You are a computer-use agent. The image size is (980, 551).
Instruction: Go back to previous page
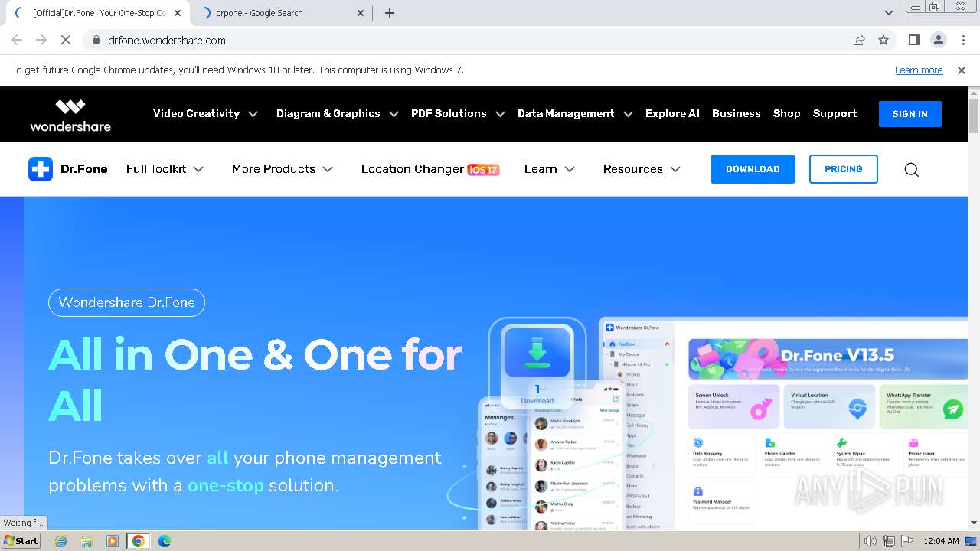(x=17, y=41)
